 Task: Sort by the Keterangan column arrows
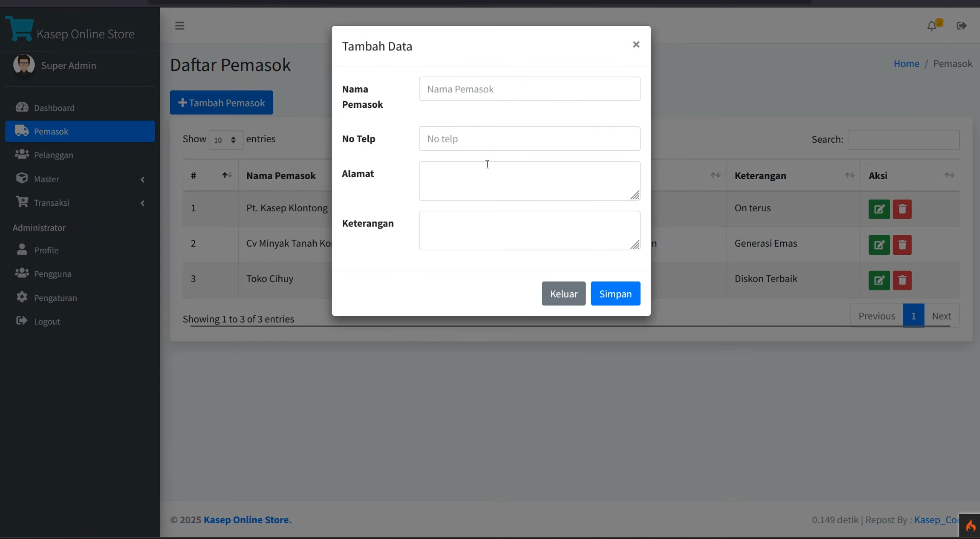pos(849,175)
